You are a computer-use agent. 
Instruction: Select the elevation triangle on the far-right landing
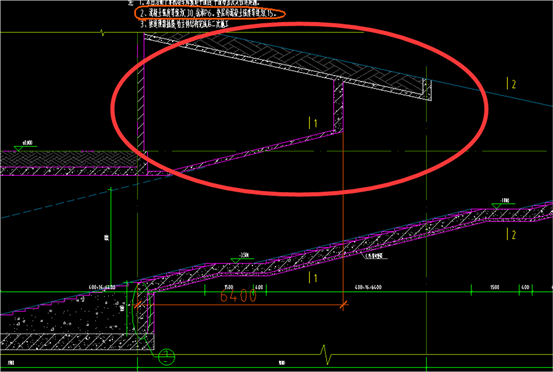click(496, 206)
